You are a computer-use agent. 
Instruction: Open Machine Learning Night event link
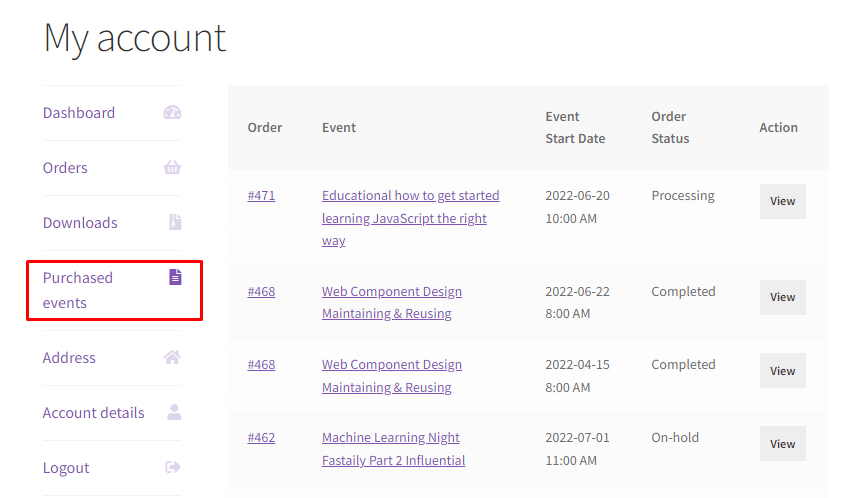[393, 449]
